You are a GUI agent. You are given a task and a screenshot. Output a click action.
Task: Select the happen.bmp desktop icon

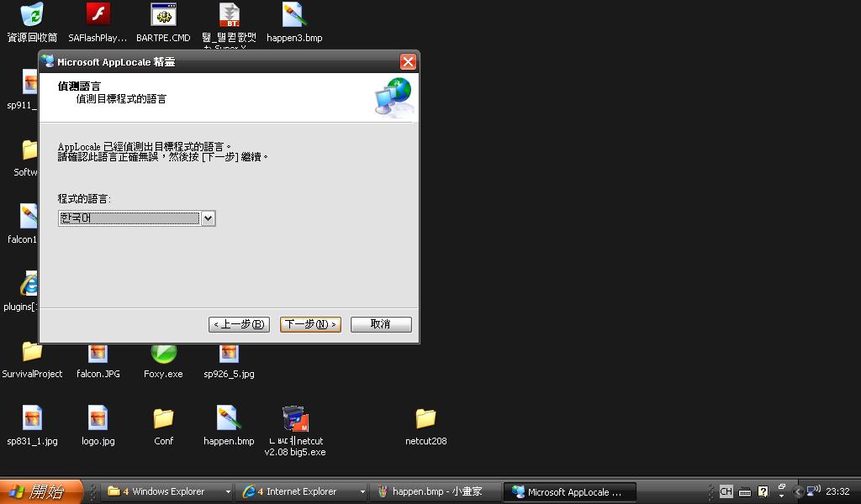[x=229, y=419]
